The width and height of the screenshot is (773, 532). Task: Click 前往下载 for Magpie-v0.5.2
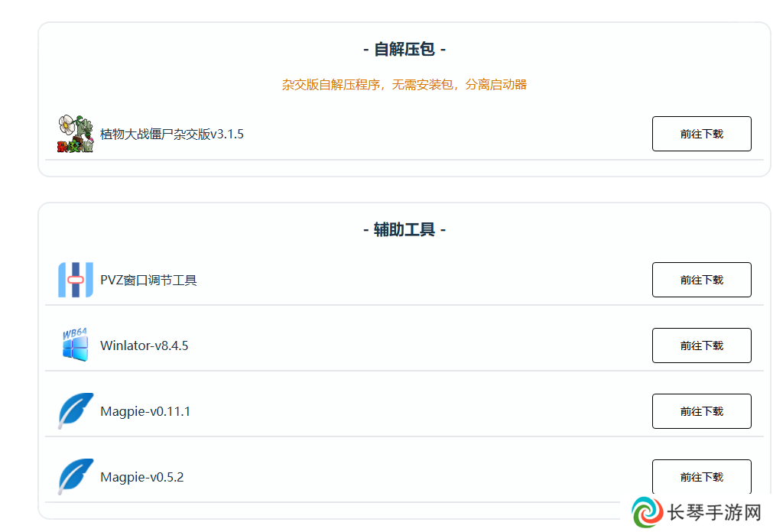click(702, 477)
